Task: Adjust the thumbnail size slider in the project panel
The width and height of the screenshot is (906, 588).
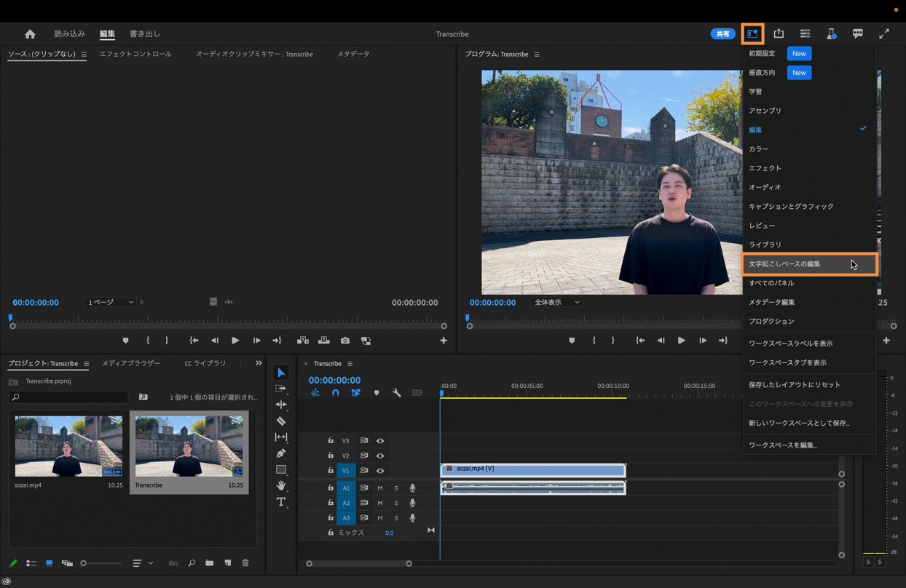Action: [84, 563]
